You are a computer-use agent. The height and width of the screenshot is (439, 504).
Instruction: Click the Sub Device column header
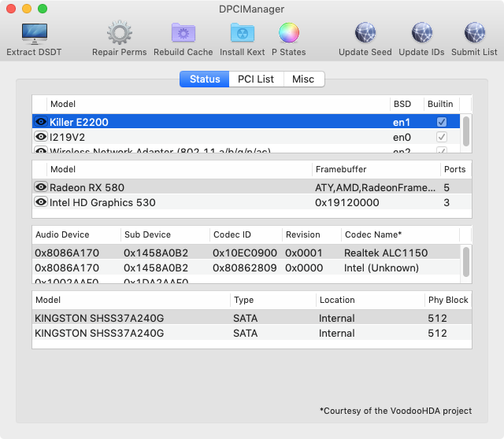165,234
